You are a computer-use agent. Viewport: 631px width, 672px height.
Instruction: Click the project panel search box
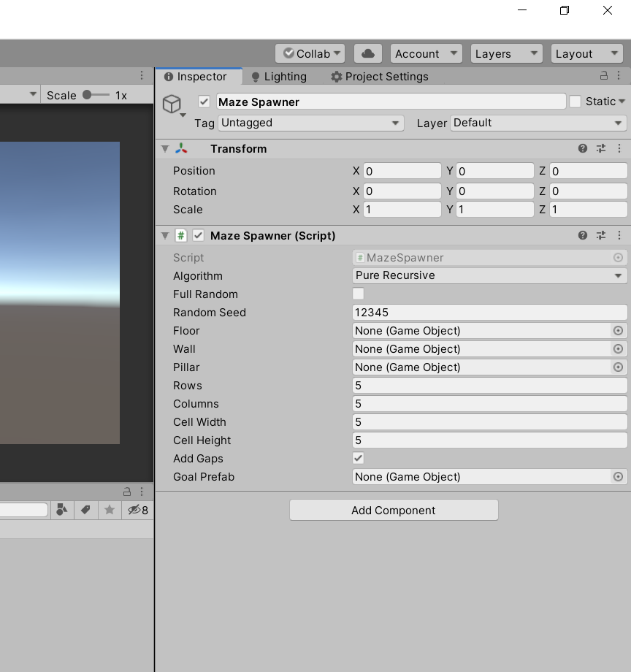pyautogui.click(x=23, y=510)
